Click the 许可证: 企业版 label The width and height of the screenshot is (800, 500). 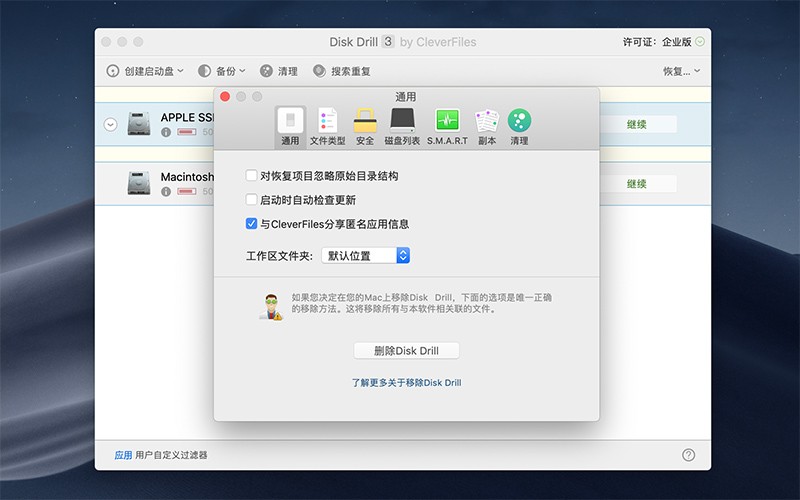pyautogui.click(x=657, y=42)
